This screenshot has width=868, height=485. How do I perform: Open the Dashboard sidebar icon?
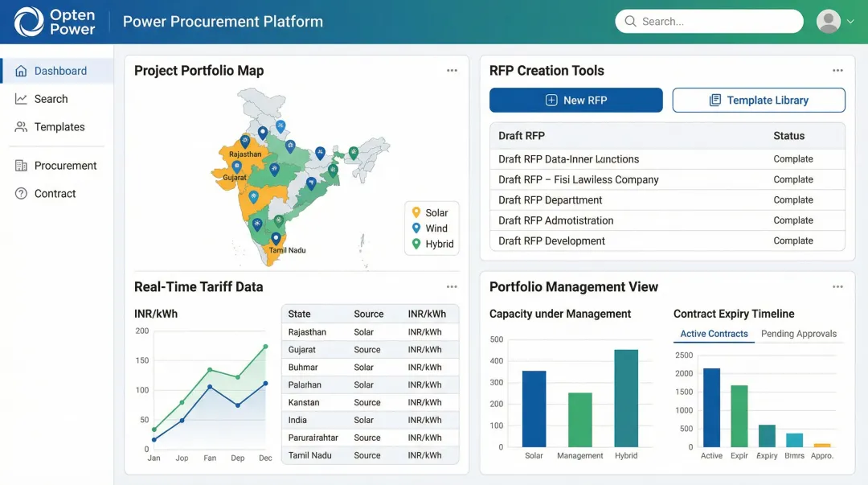tap(23, 70)
